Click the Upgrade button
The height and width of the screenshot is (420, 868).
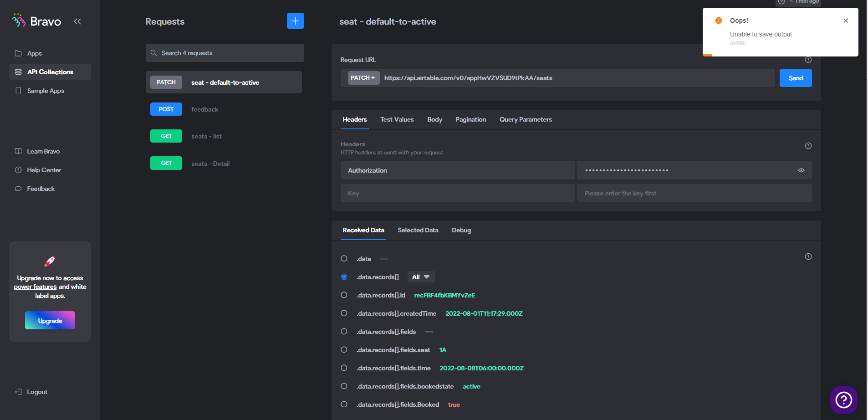(50, 320)
